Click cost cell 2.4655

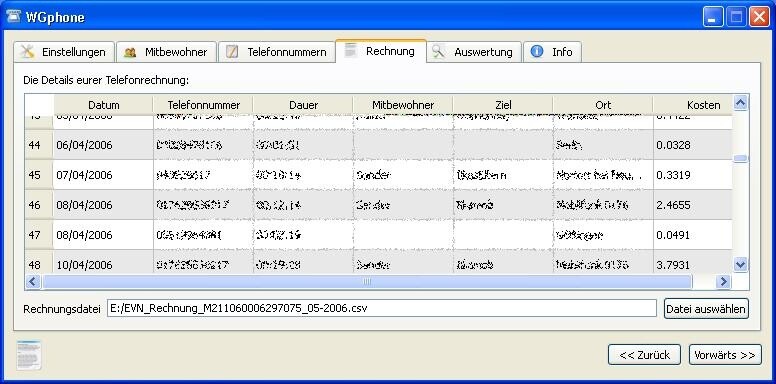(x=693, y=205)
